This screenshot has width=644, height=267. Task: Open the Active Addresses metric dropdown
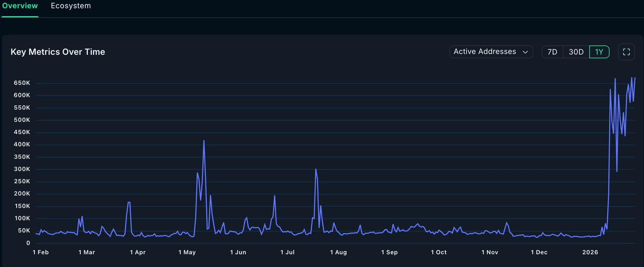coord(491,52)
